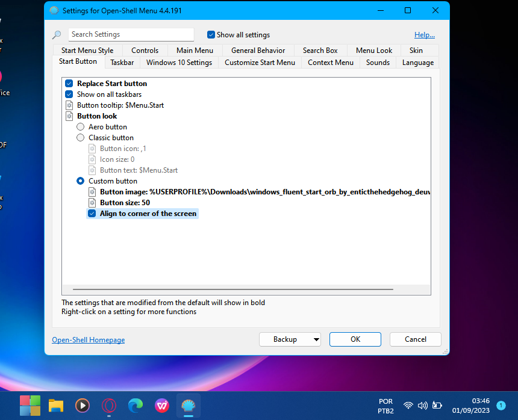
Task: Click the Open-Shell Homepage link
Action: click(88, 339)
